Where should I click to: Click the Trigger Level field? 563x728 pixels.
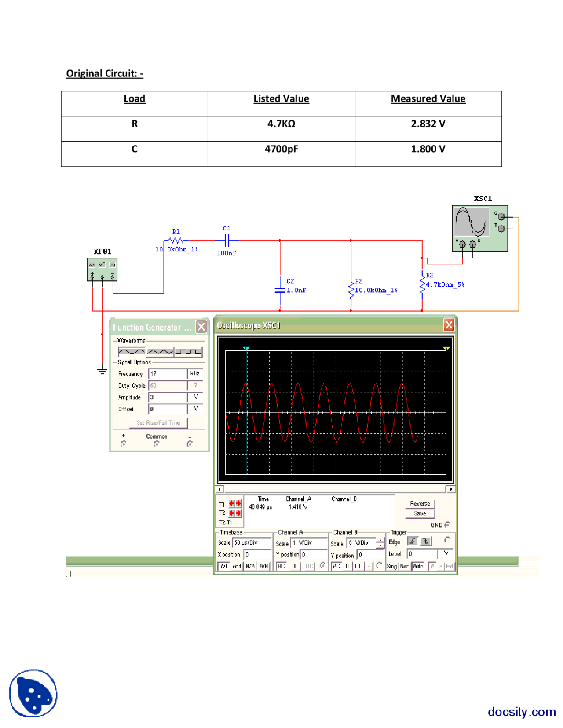422,554
